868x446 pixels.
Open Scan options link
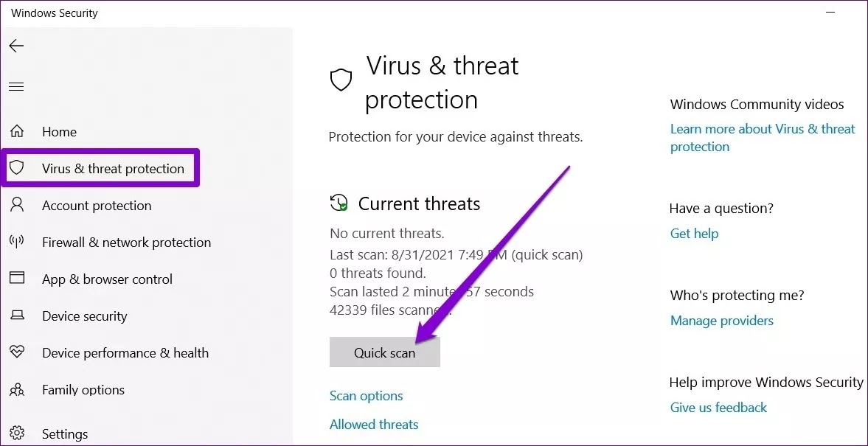click(366, 396)
